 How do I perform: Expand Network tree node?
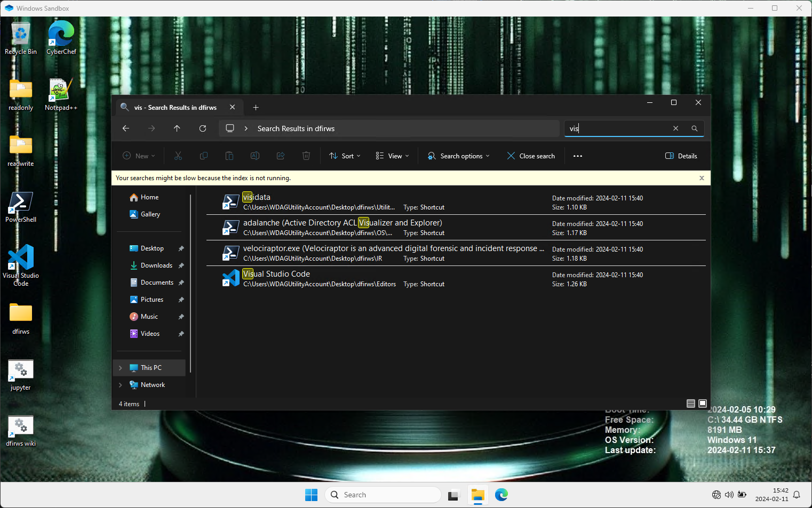click(x=121, y=385)
